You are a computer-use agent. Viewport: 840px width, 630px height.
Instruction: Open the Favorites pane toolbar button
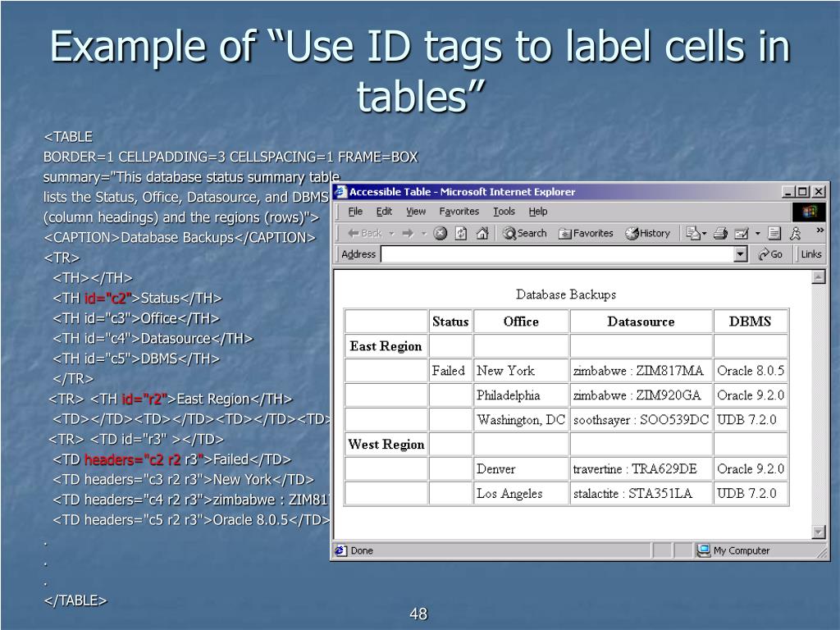click(x=586, y=233)
